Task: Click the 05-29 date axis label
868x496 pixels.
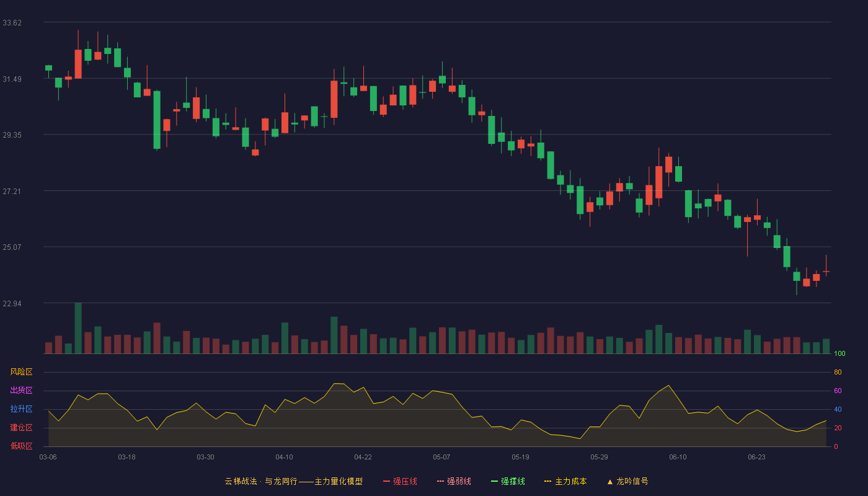Action: pyautogui.click(x=599, y=457)
